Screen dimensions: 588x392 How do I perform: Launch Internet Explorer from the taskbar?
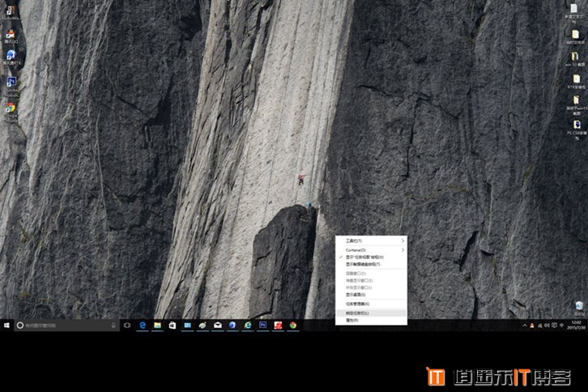[x=248, y=326]
